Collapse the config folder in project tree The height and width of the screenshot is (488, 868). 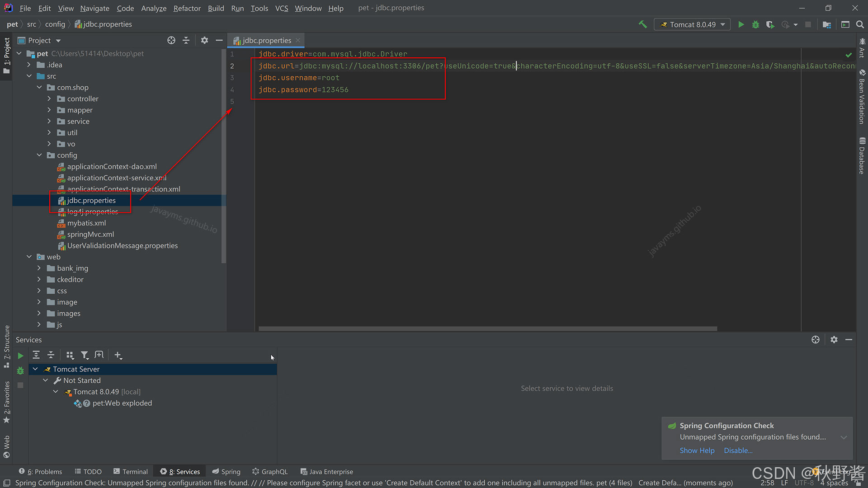39,155
